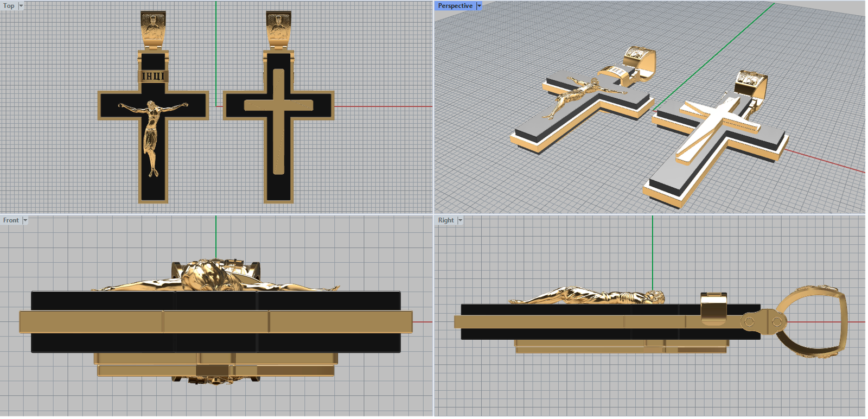
Task: Activate the Top viewport title label
Action: (9, 6)
